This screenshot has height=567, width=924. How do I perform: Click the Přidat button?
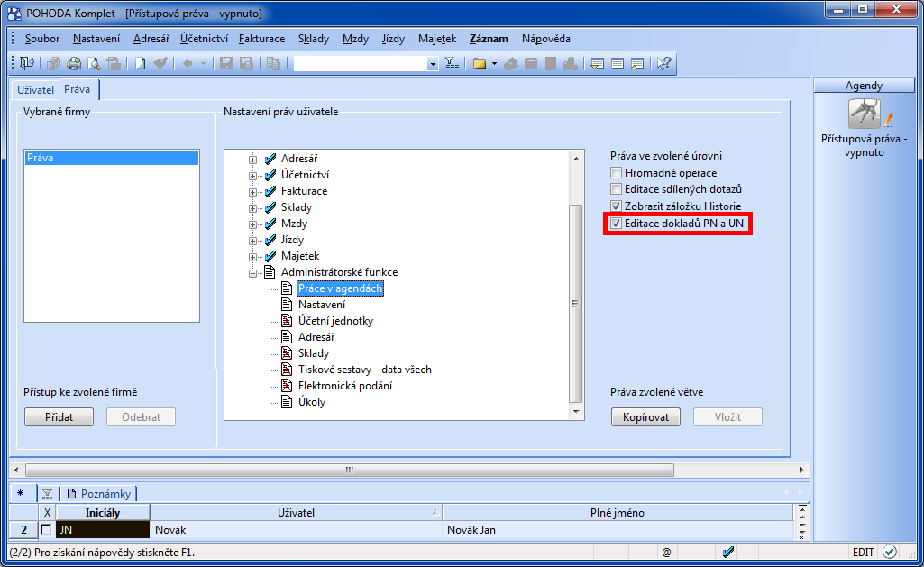[59, 417]
